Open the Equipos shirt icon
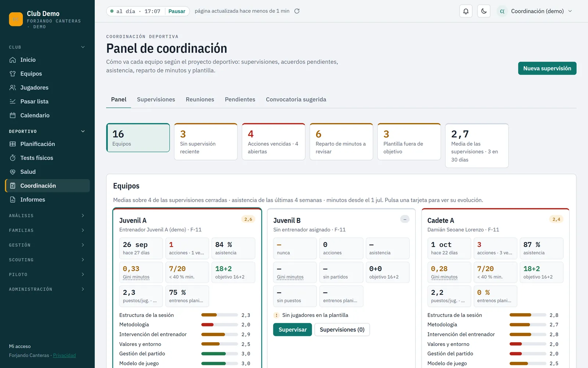Screen dimensions: 588x368 (12, 74)
